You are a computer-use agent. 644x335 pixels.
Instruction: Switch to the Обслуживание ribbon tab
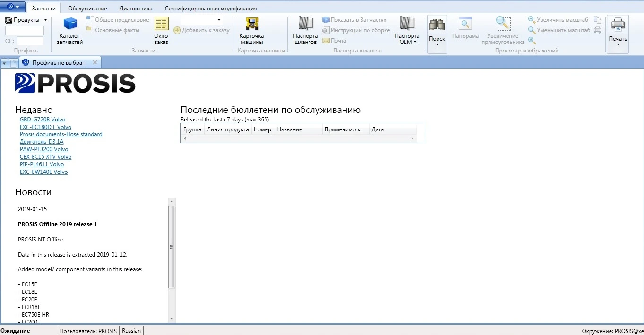[x=87, y=9]
